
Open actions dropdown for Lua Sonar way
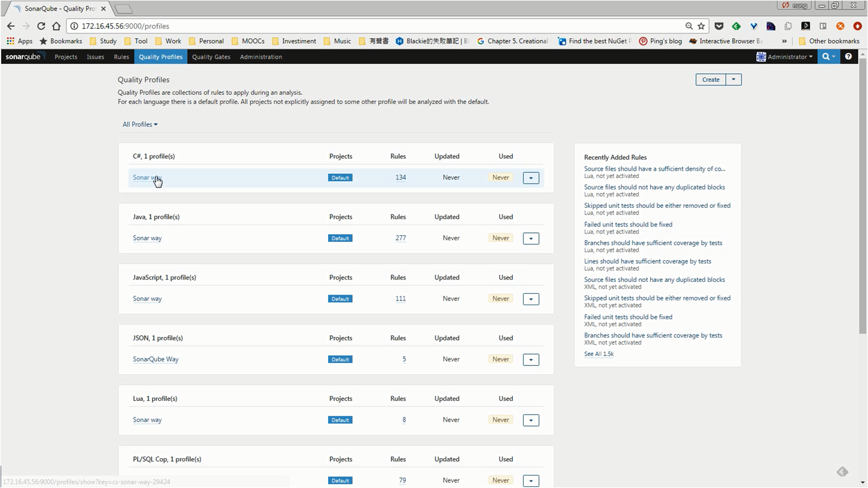point(531,421)
